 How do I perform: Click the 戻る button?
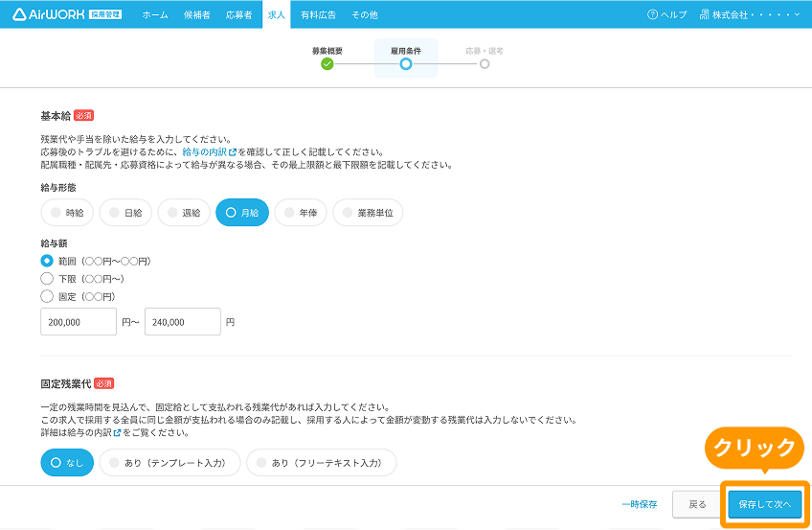[x=697, y=504]
